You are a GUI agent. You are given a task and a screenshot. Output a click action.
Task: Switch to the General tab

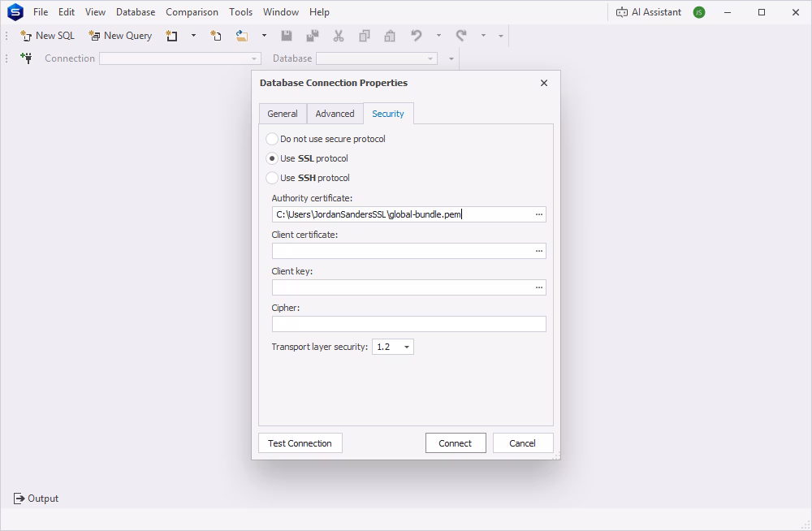pyautogui.click(x=283, y=114)
